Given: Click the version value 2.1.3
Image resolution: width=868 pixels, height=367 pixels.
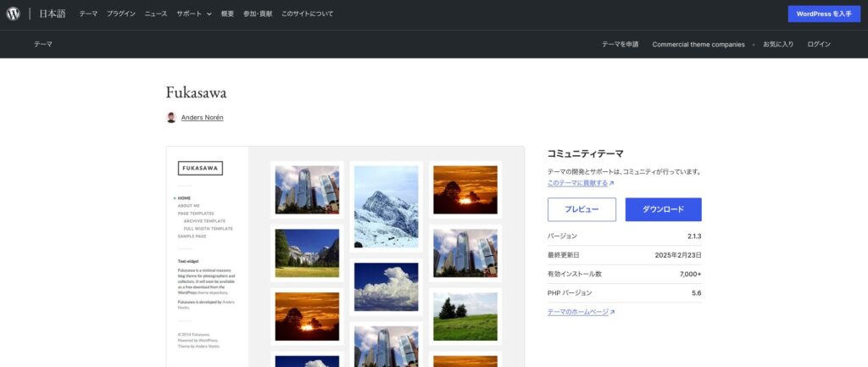Looking at the screenshot, I should point(694,236).
